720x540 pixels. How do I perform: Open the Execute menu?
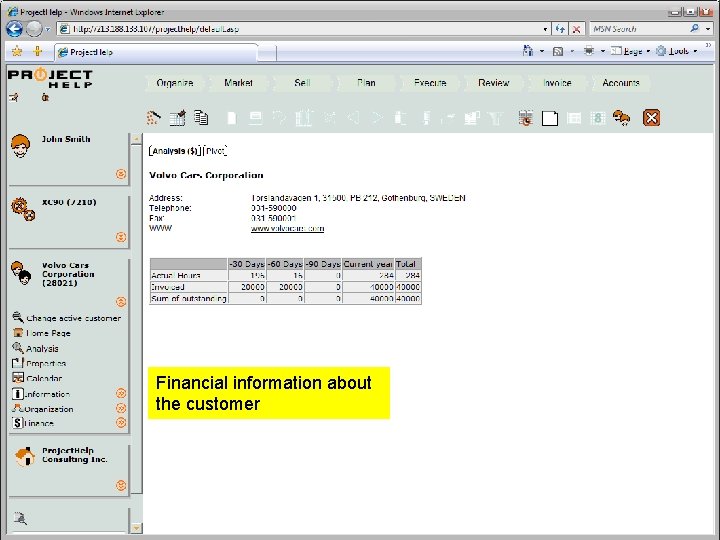430,83
